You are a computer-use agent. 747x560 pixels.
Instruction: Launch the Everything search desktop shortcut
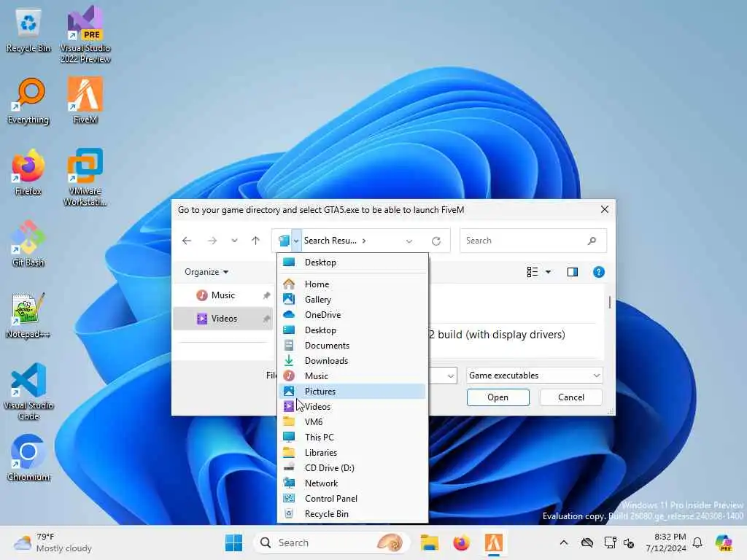28,101
